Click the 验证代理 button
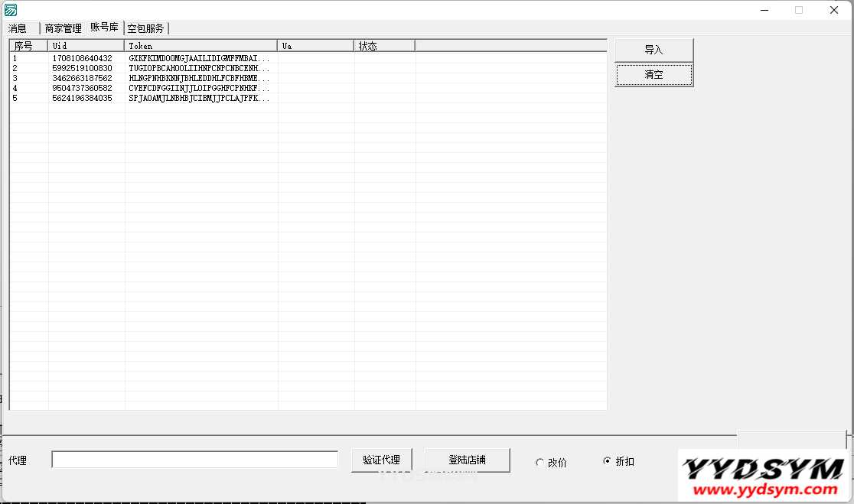The width and height of the screenshot is (854, 504). coord(381,460)
